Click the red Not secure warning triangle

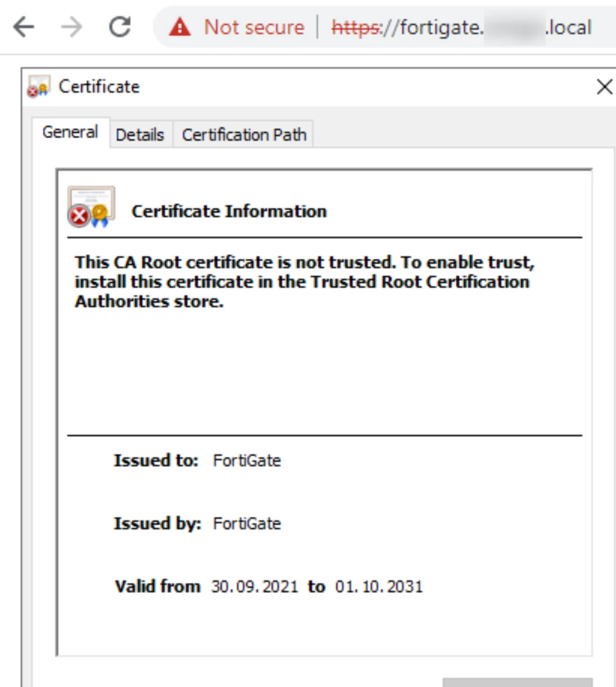180,27
